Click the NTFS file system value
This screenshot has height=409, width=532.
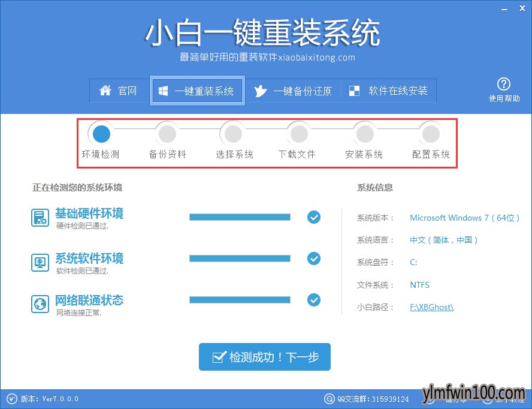tap(420, 285)
